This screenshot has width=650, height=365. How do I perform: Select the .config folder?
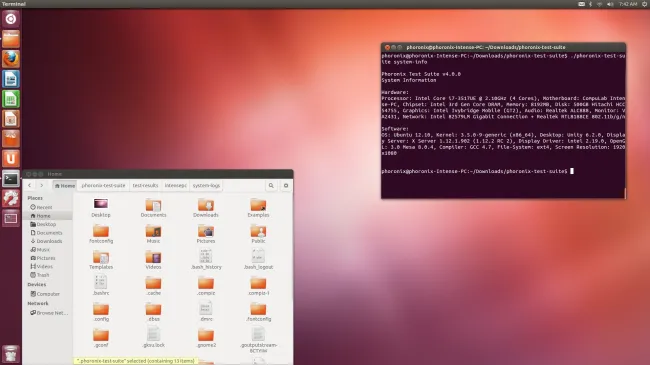coord(101,312)
